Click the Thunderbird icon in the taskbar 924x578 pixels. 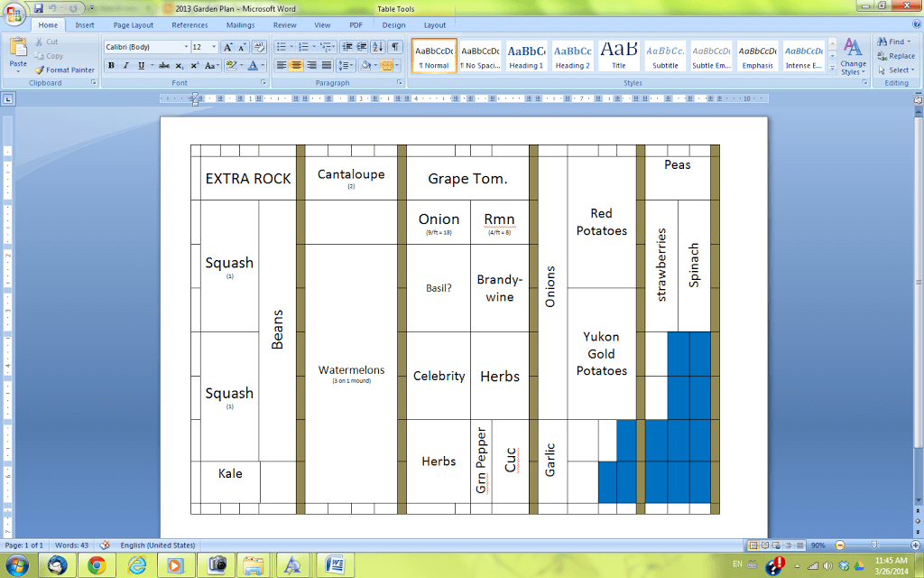58,565
